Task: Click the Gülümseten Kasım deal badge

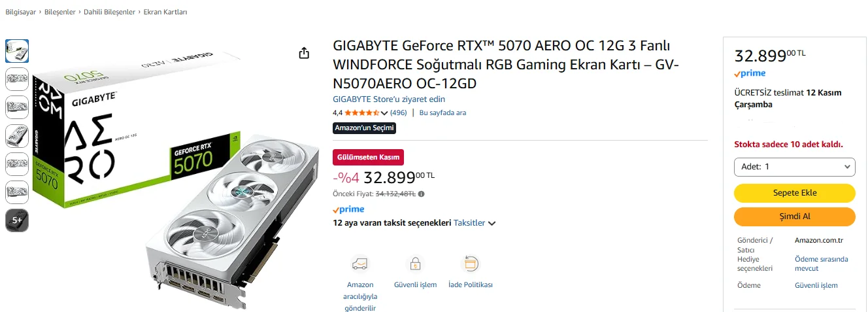Action: tap(368, 157)
